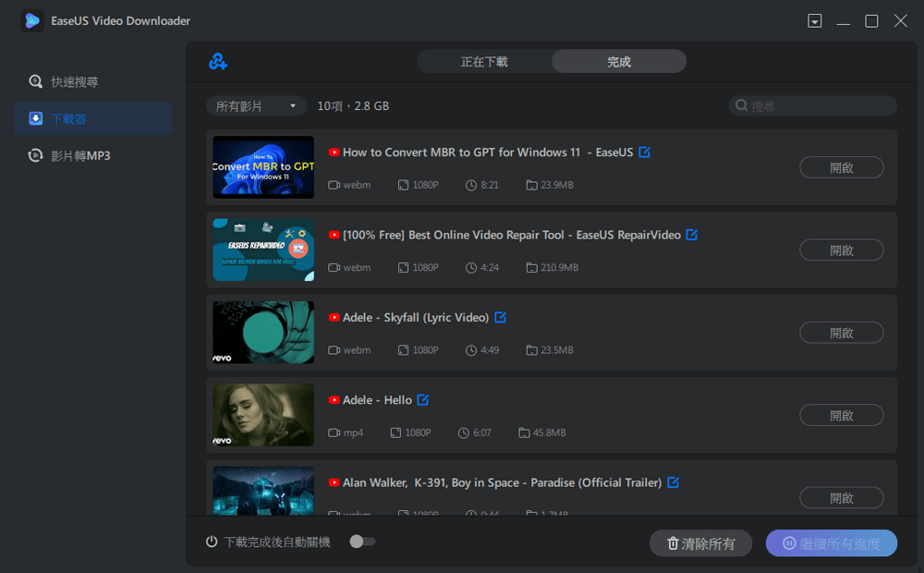Click the EaseUS Video Downloader logo
Image resolution: width=924 pixels, height=573 pixels.
(32, 20)
